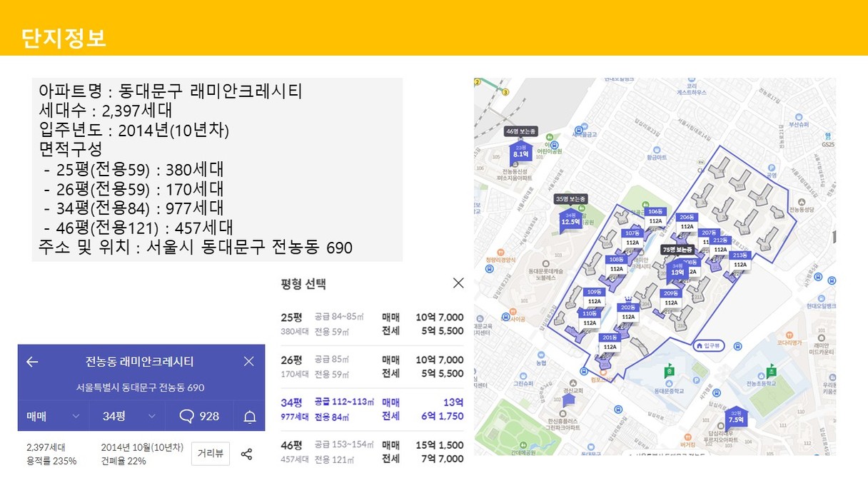Tap the notification bell icon
The width and height of the screenshot is (868, 488).
tap(250, 417)
